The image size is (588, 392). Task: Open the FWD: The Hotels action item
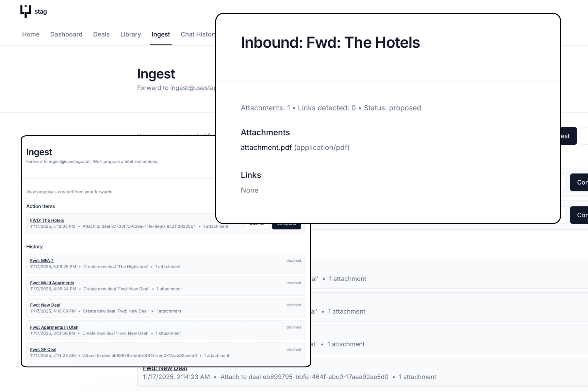47,220
